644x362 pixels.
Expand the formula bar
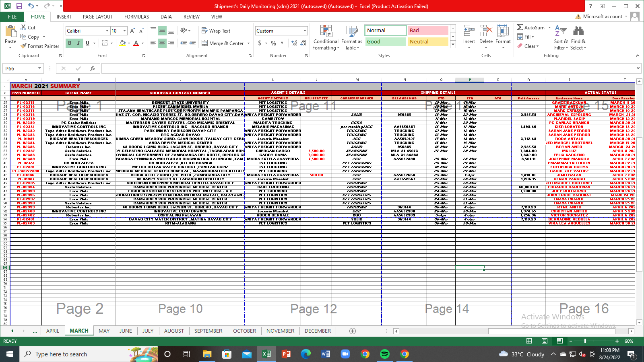point(638,68)
